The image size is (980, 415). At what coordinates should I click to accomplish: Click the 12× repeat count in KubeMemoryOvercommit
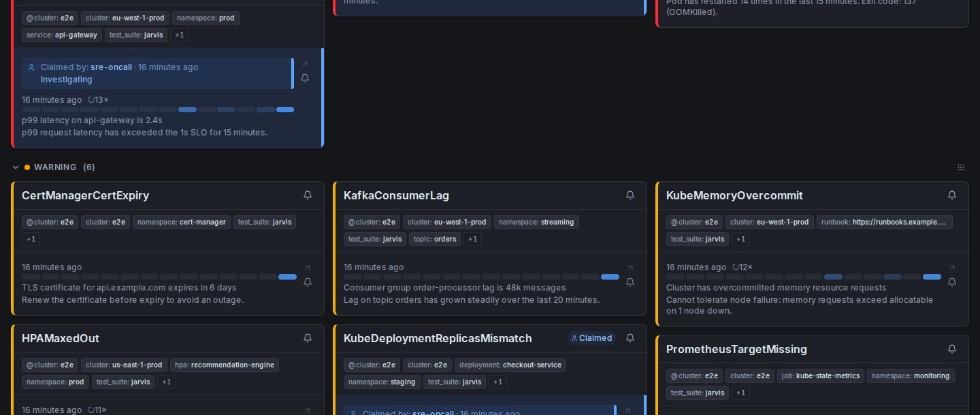pyautogui.click(x=742, y=267)
